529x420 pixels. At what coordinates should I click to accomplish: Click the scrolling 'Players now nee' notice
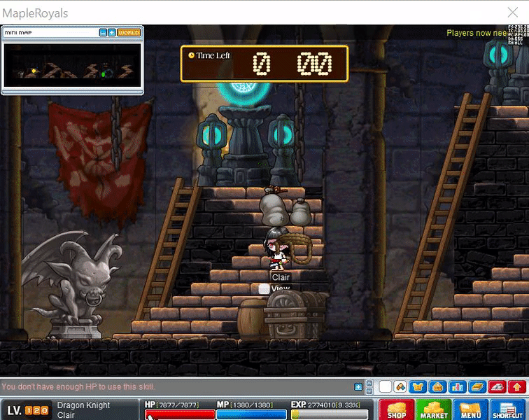(477, 33)
